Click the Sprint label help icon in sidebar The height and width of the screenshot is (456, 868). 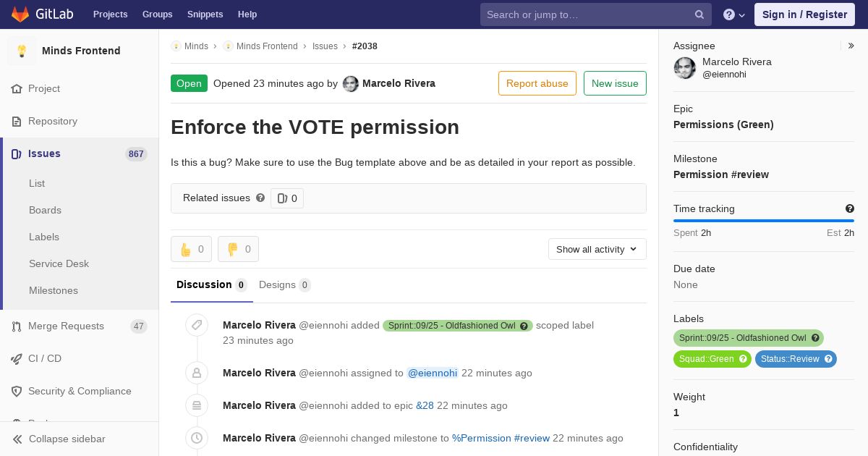tap(815, 338)
